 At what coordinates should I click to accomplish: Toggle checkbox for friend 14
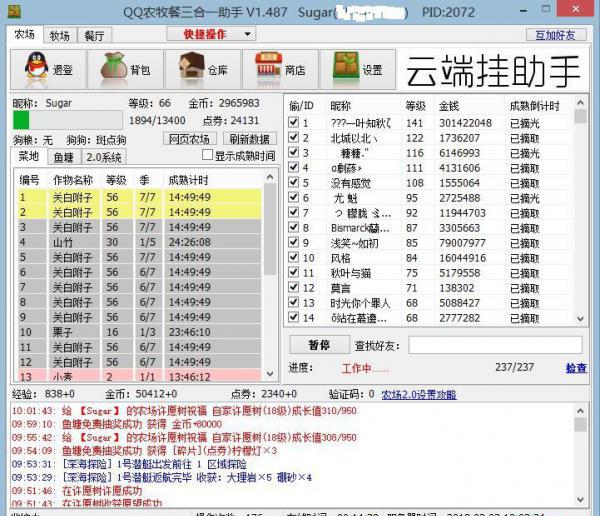click(293, 317)
